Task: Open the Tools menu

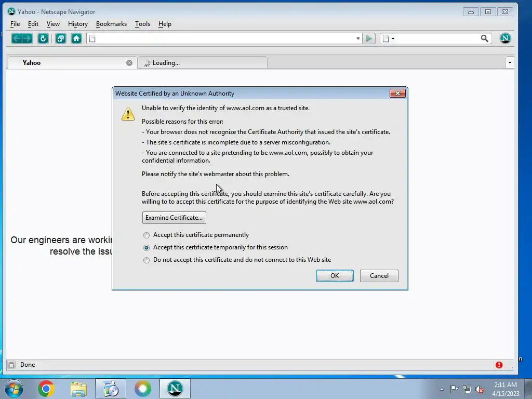Action: pos(142,24)
